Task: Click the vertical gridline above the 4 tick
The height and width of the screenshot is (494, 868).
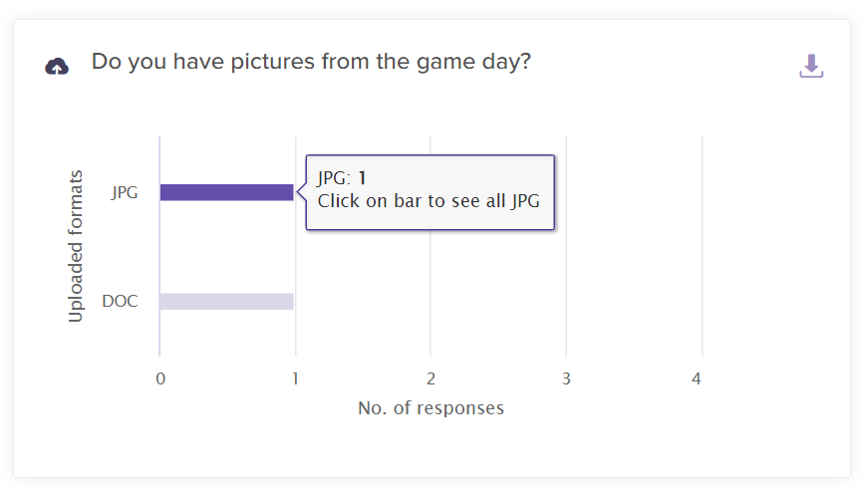Action: click(703, 249)
